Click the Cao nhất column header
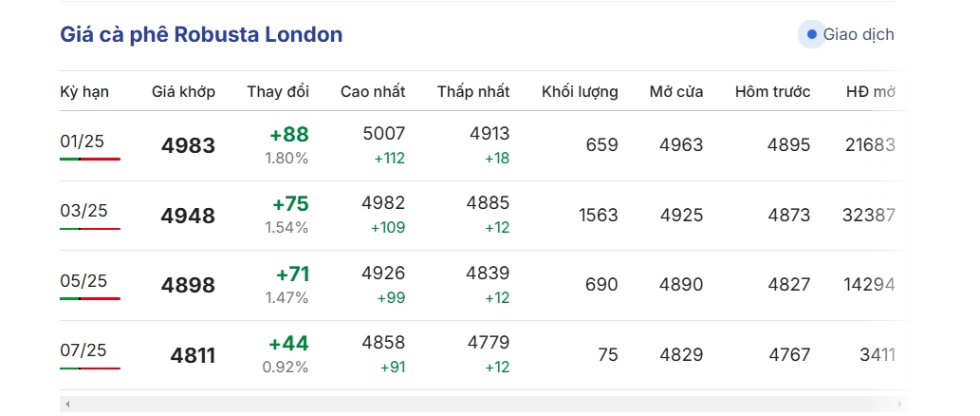 [x=373, y=92]
